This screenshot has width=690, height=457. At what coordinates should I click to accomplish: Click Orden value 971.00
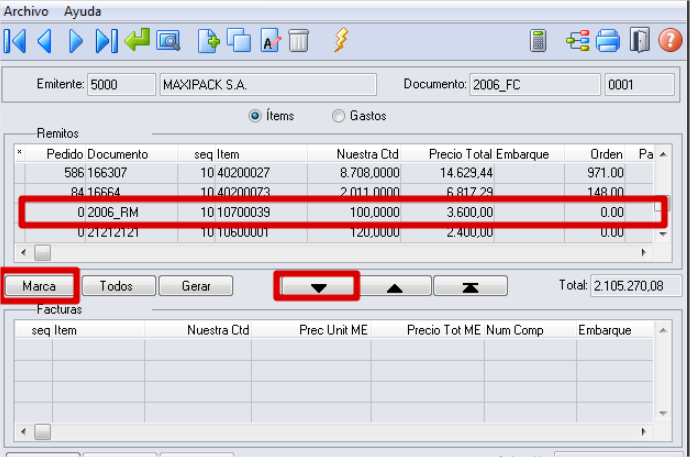[x=605, y=172]
